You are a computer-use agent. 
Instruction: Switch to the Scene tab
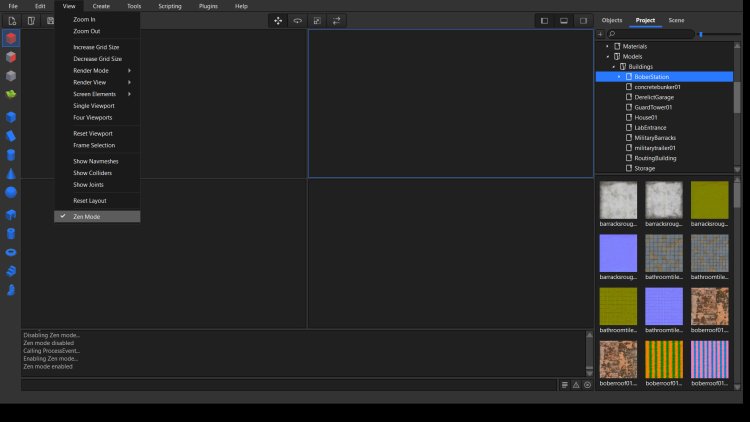click(x=676, y=20)
